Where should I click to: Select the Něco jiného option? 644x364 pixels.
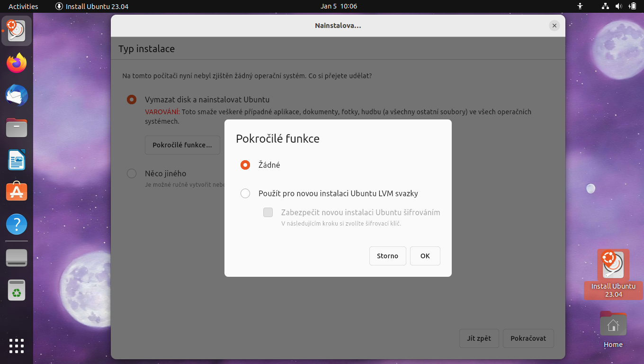click(132, 173)
